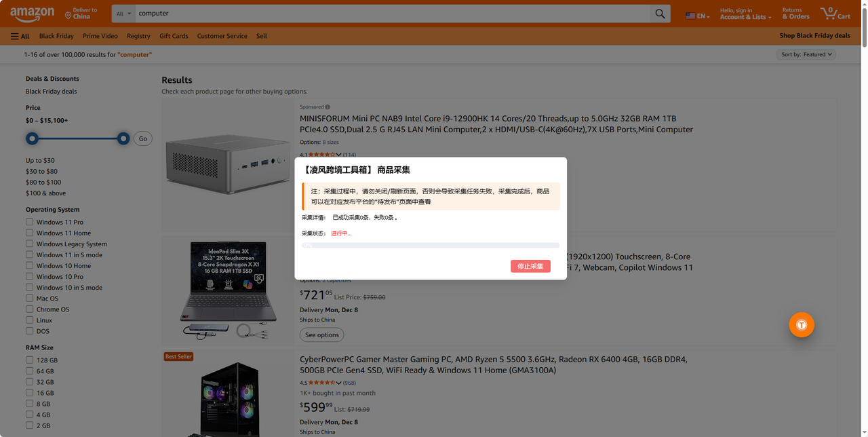Check the 128 GB RAM box
This screenshot has width=868, height=437.
[x=29, y=360]
